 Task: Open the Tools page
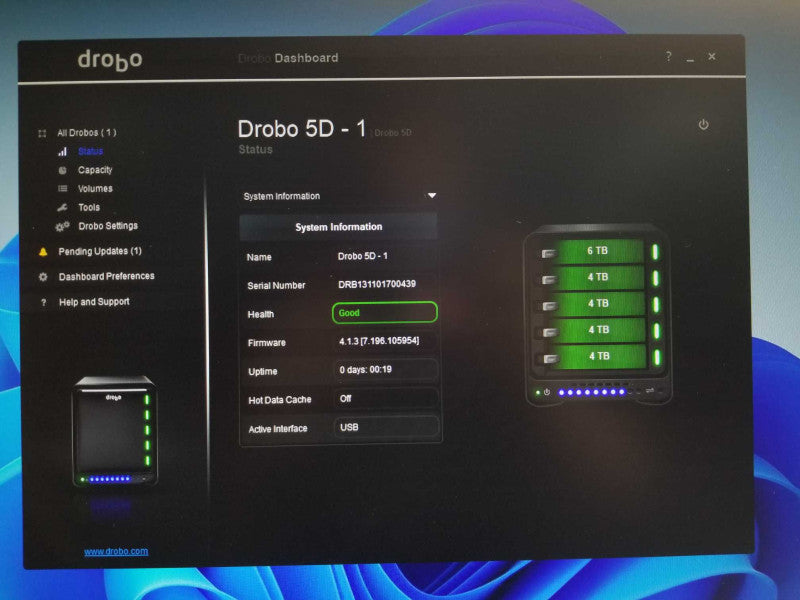(x=89, y=208)
